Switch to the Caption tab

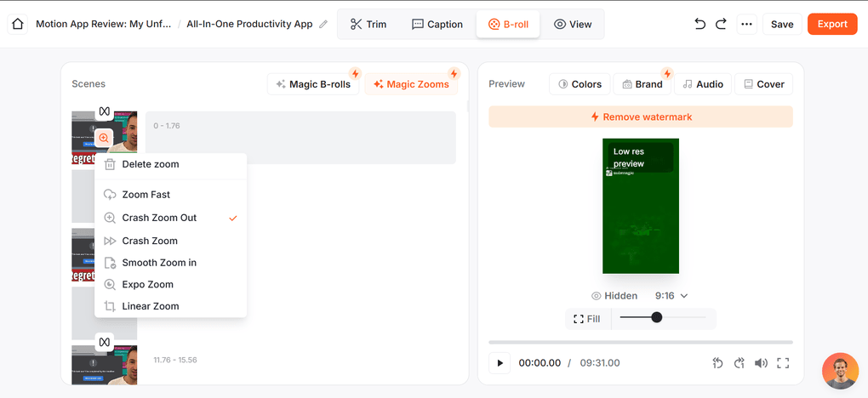pos(437,25)
